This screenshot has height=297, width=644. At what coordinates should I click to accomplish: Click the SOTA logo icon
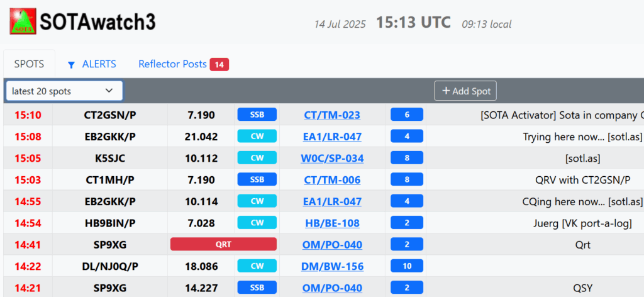click(23, 22)
